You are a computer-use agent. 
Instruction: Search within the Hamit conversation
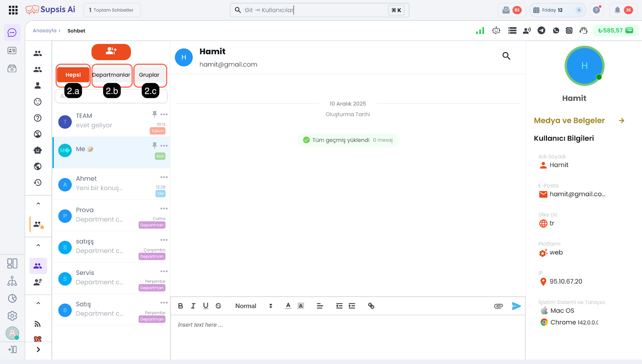point(506,56)
